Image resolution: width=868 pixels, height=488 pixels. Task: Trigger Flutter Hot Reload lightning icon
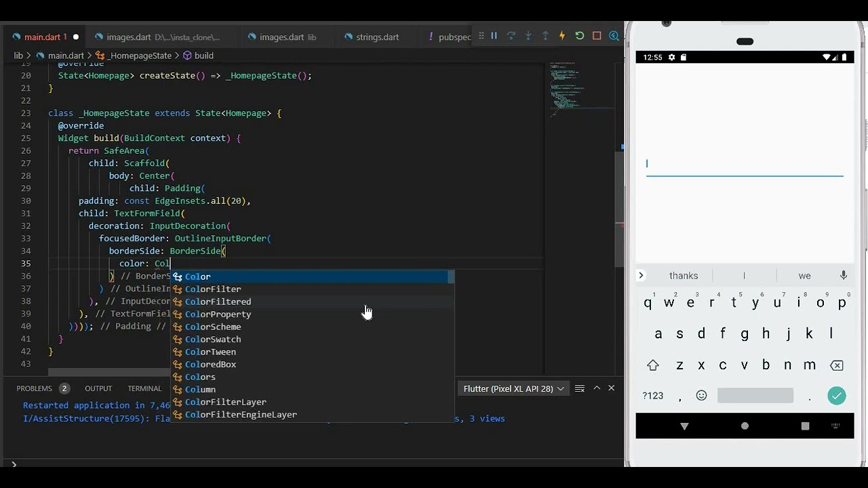click(x=562, y=36)
